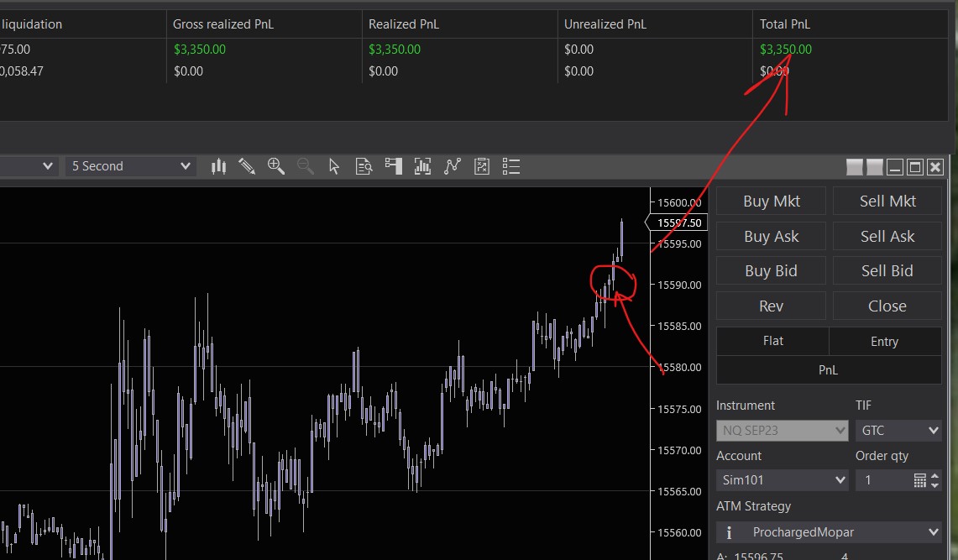
Task: Click the Sell Ask button
Action: coord(887,236)
